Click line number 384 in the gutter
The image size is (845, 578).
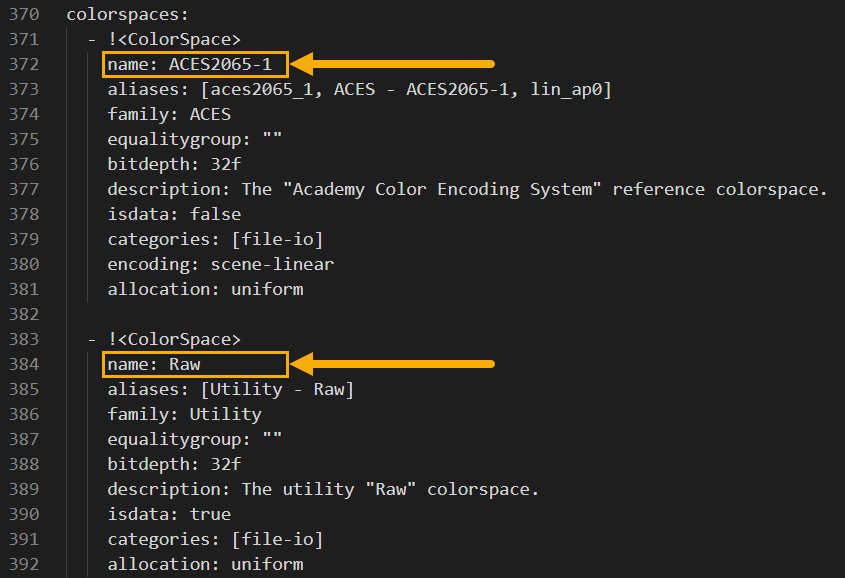(x=24, y=365)
